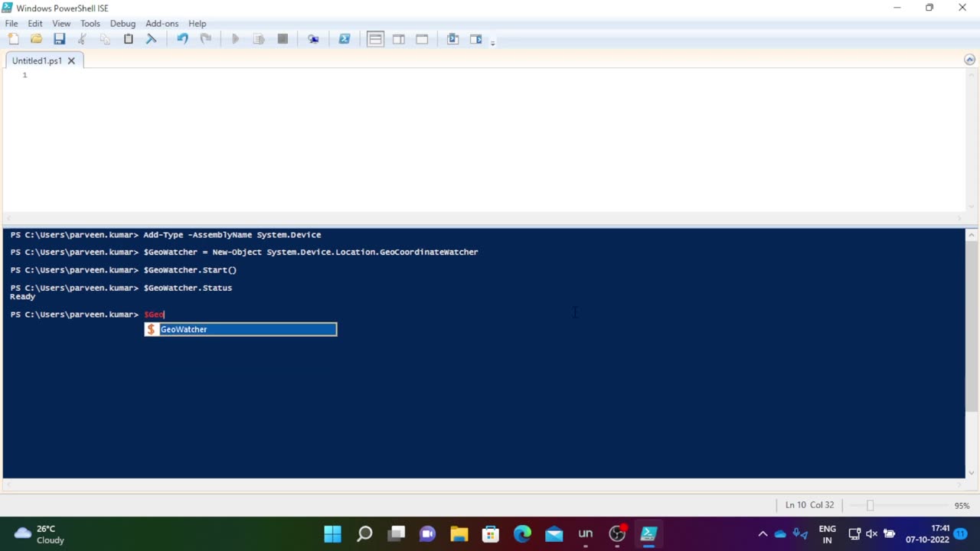Open New Remote PowerShell tab icon

313,39
